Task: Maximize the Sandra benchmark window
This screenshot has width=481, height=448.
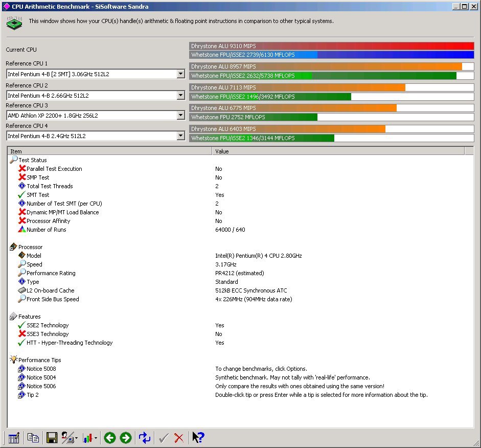Action: [465, 7]
